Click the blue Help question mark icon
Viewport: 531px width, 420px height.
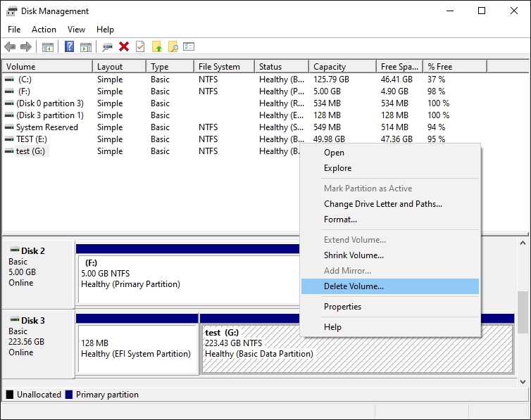(x=69, y=47)
